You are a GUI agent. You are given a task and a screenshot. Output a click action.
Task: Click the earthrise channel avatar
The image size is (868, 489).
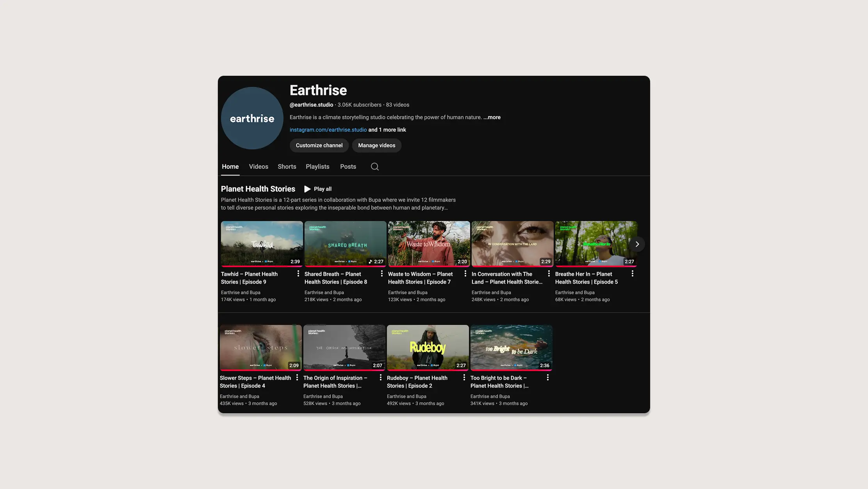click(252, 118)
